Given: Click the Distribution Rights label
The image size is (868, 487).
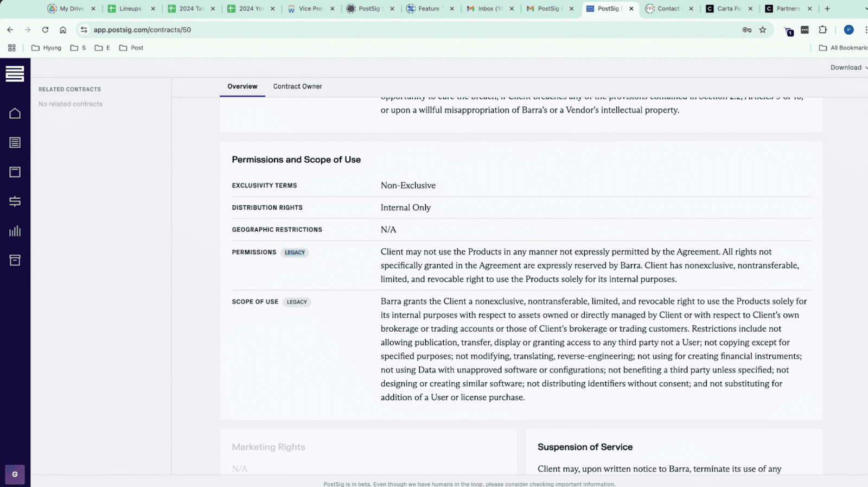Looking at the screenshot, I should 267,207.
